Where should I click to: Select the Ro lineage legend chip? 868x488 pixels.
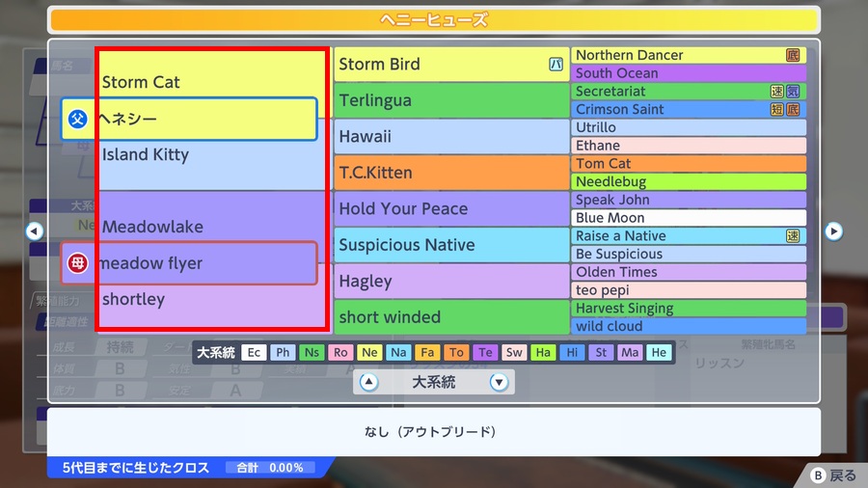click(340, 352)
